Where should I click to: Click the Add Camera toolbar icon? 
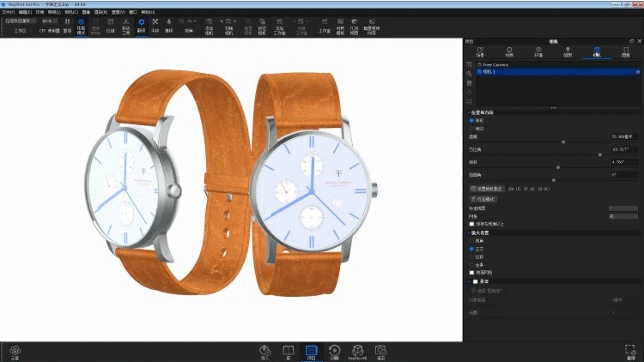209,26
